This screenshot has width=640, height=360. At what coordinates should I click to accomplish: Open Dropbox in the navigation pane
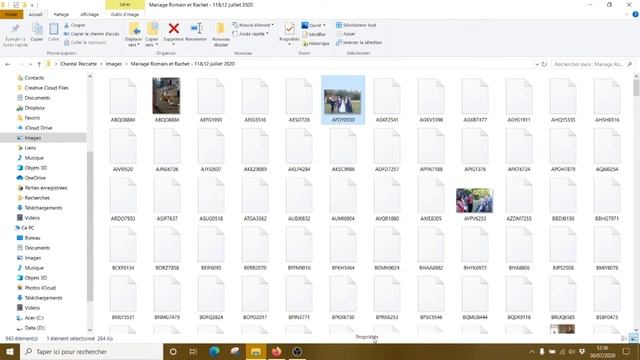(x=35, y=108)
